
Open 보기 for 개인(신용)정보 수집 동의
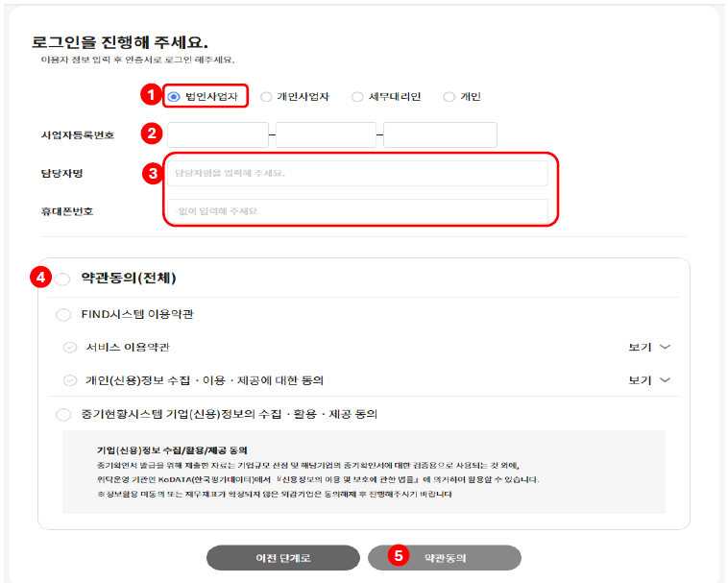[641, 380]
